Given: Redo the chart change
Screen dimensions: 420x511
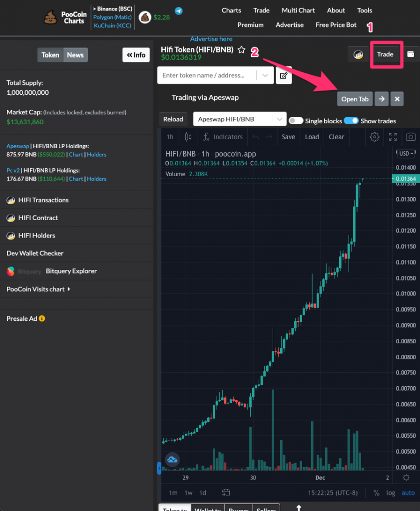Looking at the screenshot, I should pos(269,137).
